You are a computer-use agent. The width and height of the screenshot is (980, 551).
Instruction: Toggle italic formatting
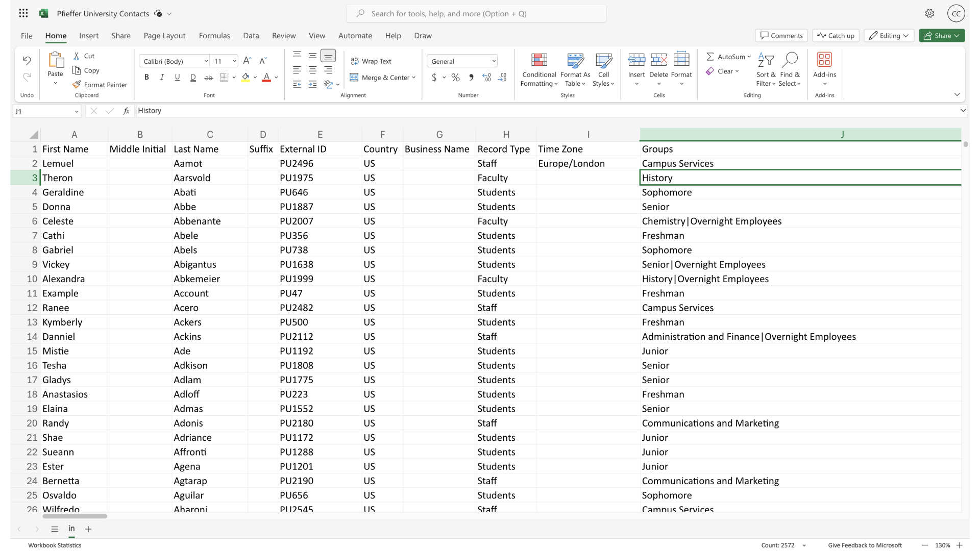tap(162, 77)
